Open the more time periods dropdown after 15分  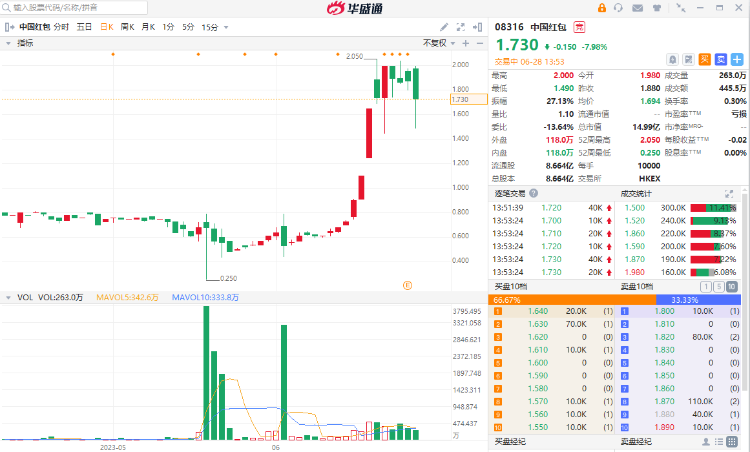[x=226, y=27]
